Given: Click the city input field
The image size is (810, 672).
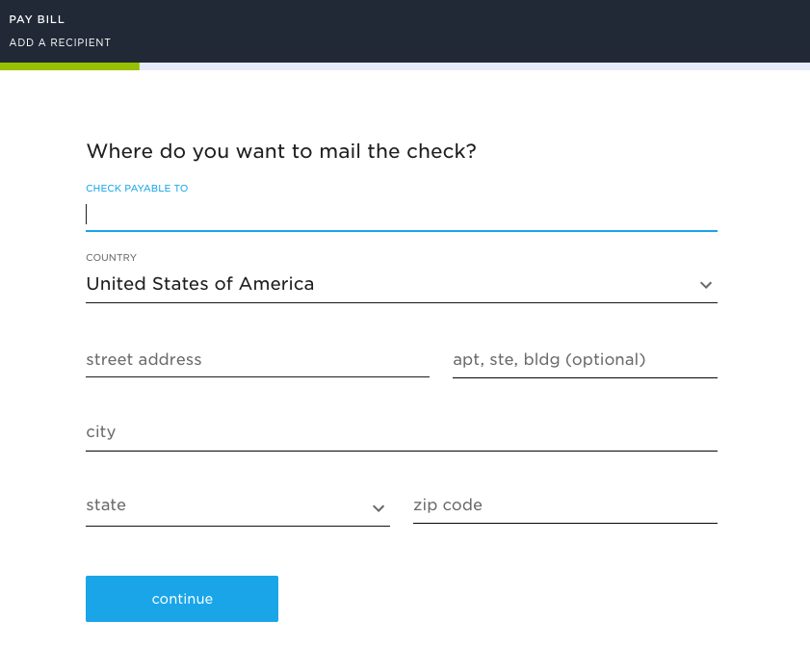Looking at the screenshot, I should pyautogui.click(x=402, y=432).
